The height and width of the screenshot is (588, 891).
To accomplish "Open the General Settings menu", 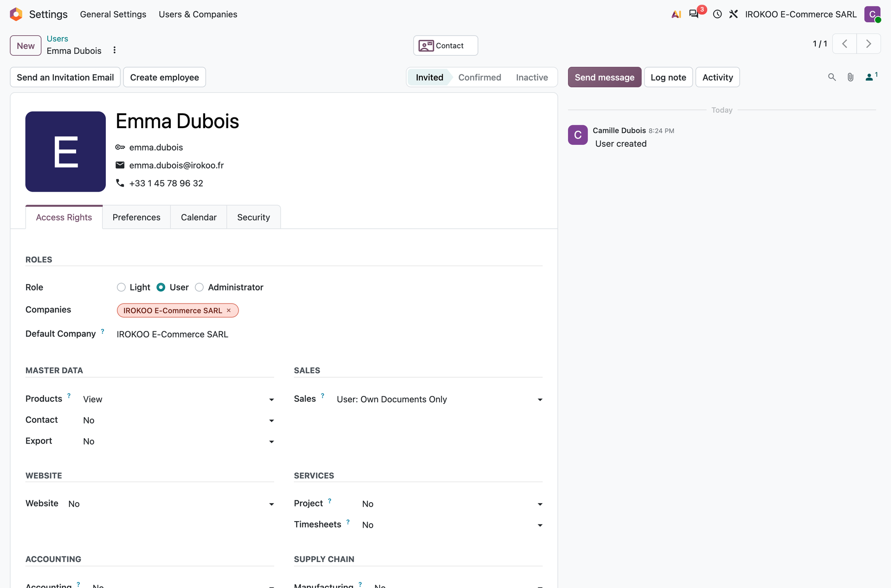I will (113, 14).
